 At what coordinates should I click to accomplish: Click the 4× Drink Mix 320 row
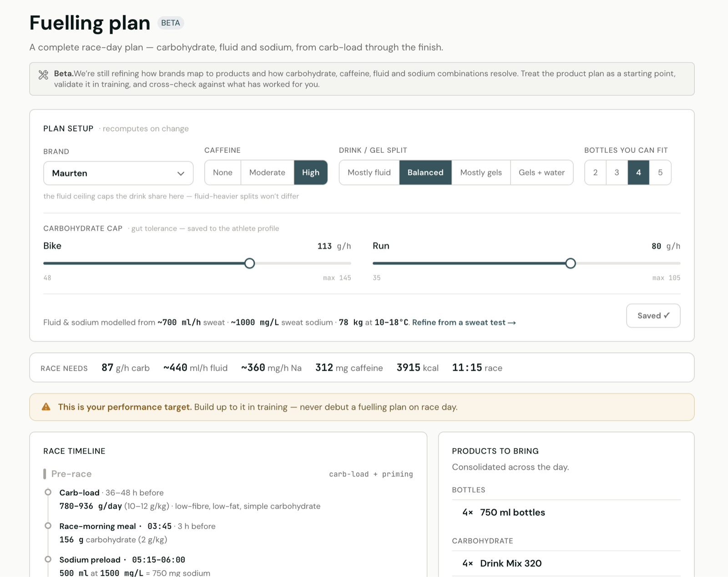pos(566,563)
